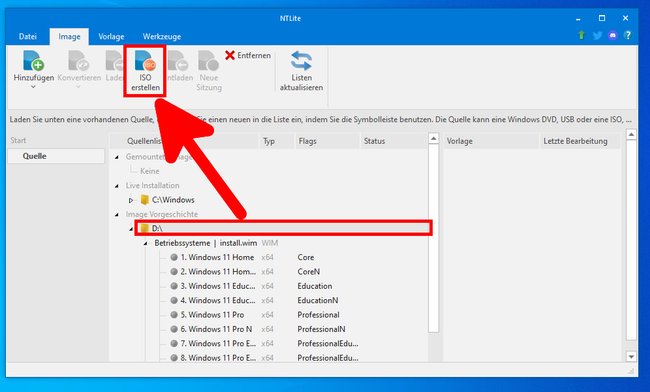Select Quelle in the left sidebar
The height and width of the screenshot is (392, 650).
point(56,156)
